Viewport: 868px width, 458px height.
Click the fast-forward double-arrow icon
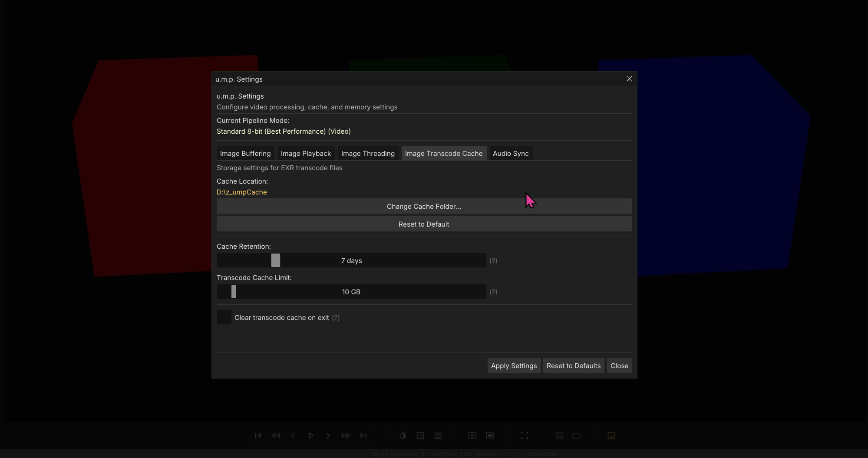coord(346,435)
